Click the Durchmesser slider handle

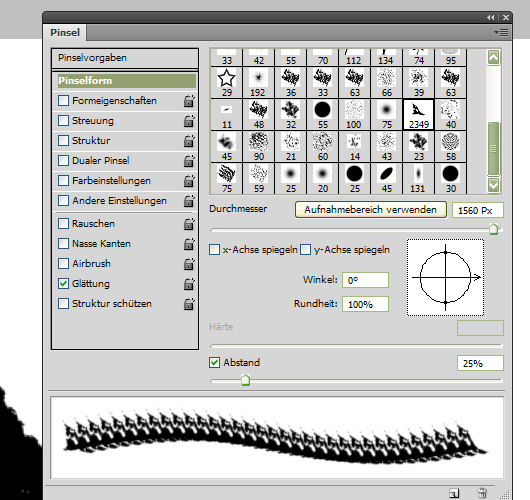coord(494,229)
